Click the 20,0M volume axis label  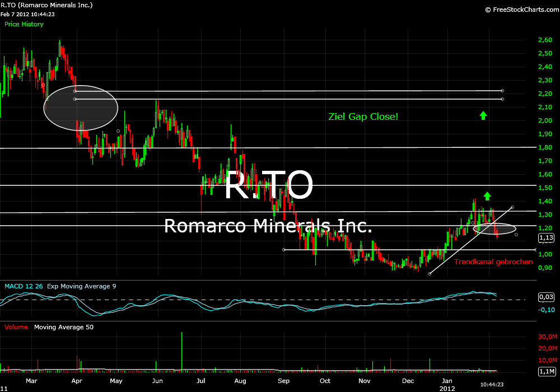pos(548,348)
